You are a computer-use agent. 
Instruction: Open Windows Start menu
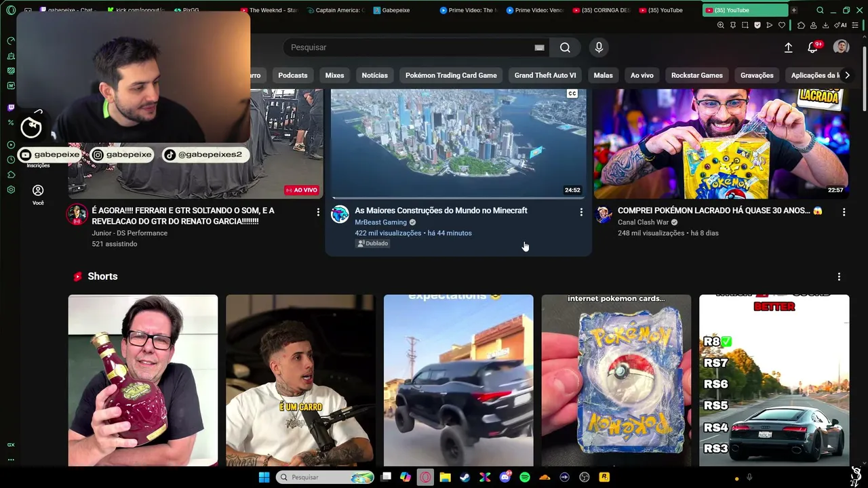point(264,477)
